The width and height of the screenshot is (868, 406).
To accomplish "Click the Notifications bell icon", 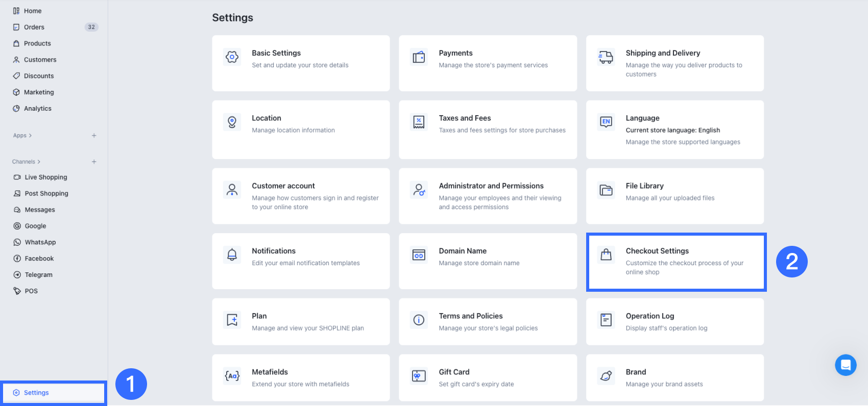I will tap(232, 255).
